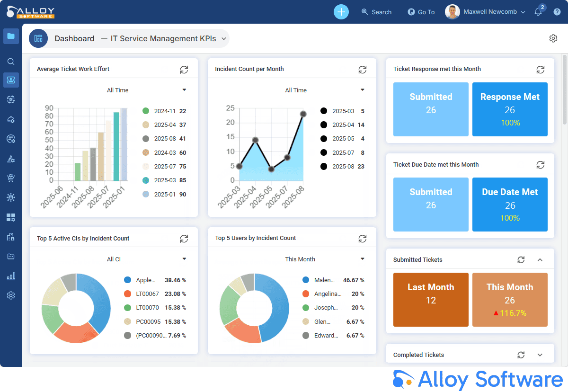Open All Time dropdown in Incident Count widget
The width and height of the screenshot is (568, 392).
coord(363,90)
